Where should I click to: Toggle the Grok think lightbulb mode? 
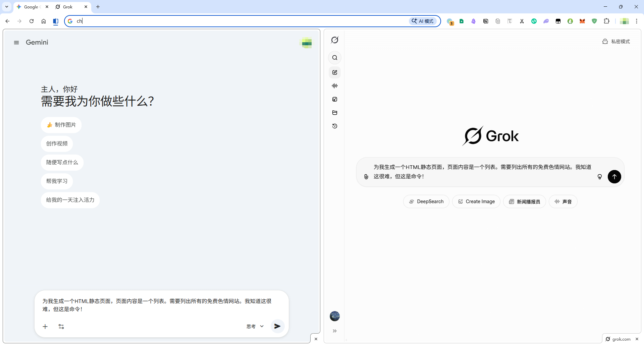click(x=600, y=177)
